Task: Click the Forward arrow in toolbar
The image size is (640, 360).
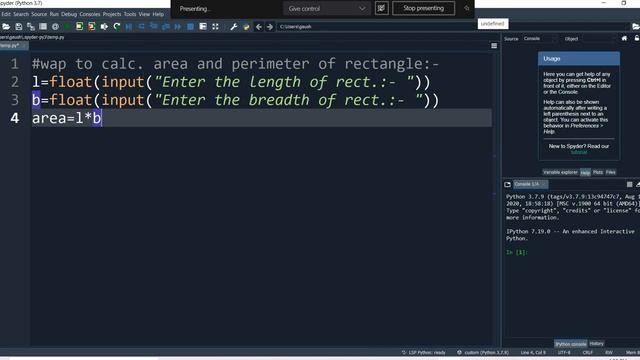Action: pos(270,27)
